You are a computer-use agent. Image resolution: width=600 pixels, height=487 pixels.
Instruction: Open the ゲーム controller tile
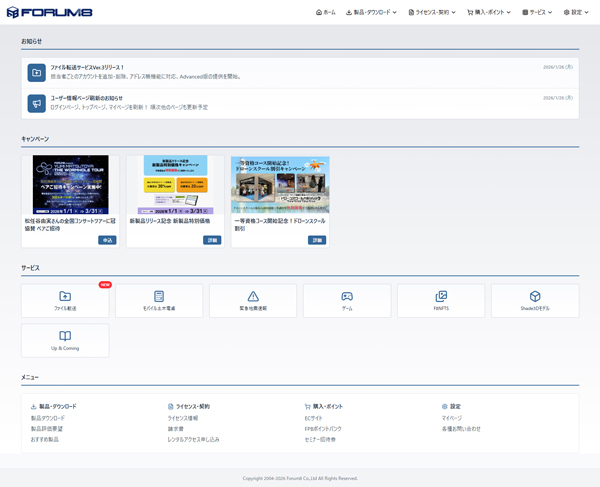tap(347, 300)
